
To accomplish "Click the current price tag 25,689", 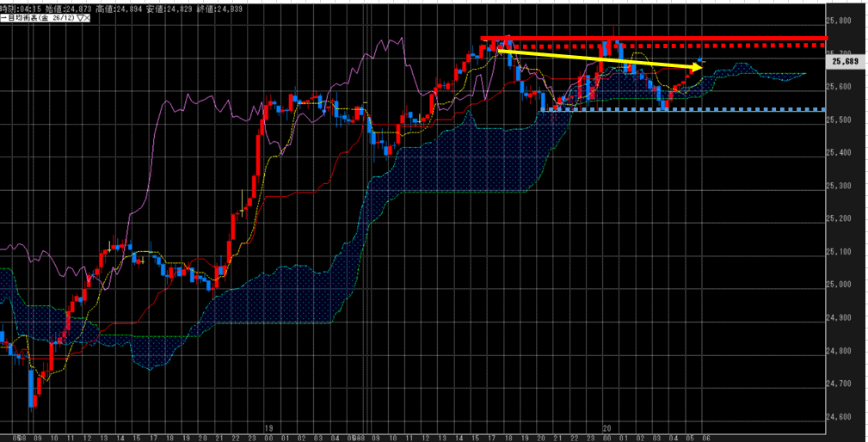I will click(x=846, y=61).
